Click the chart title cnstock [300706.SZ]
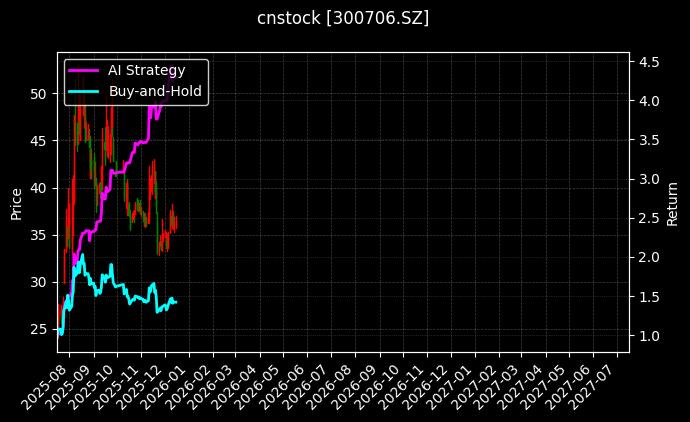 point(343,18)
